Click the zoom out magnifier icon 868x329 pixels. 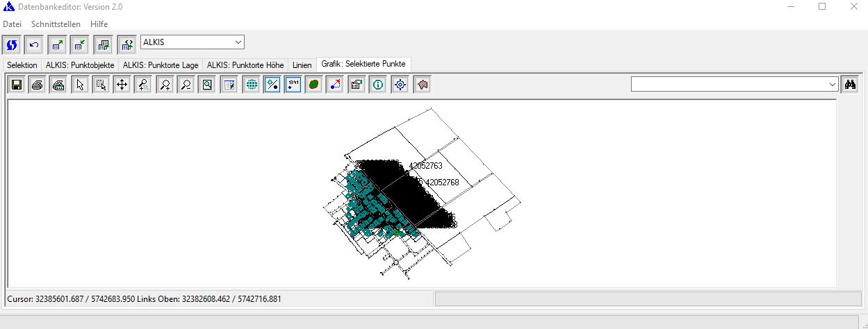[x=186, y=85]
